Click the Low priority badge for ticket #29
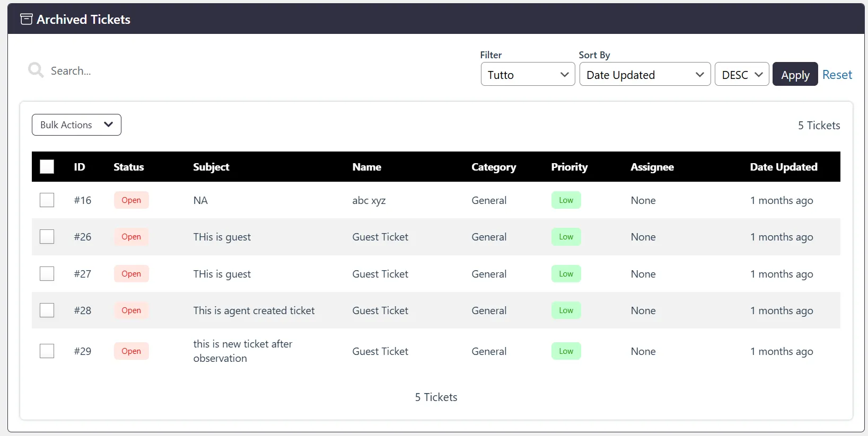The width and height of the screenshot is (868, 436). pyautogui.click(x=566, y=351)
